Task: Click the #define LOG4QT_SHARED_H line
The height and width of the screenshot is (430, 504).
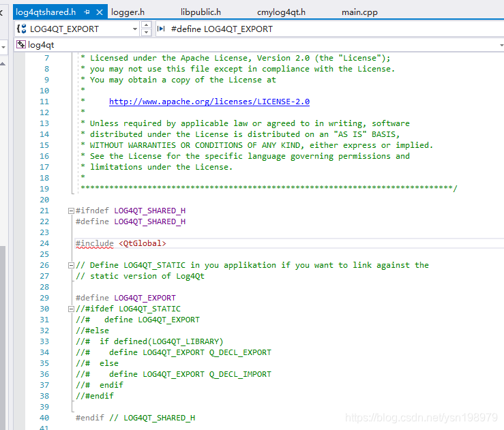Action: [130, 221]
